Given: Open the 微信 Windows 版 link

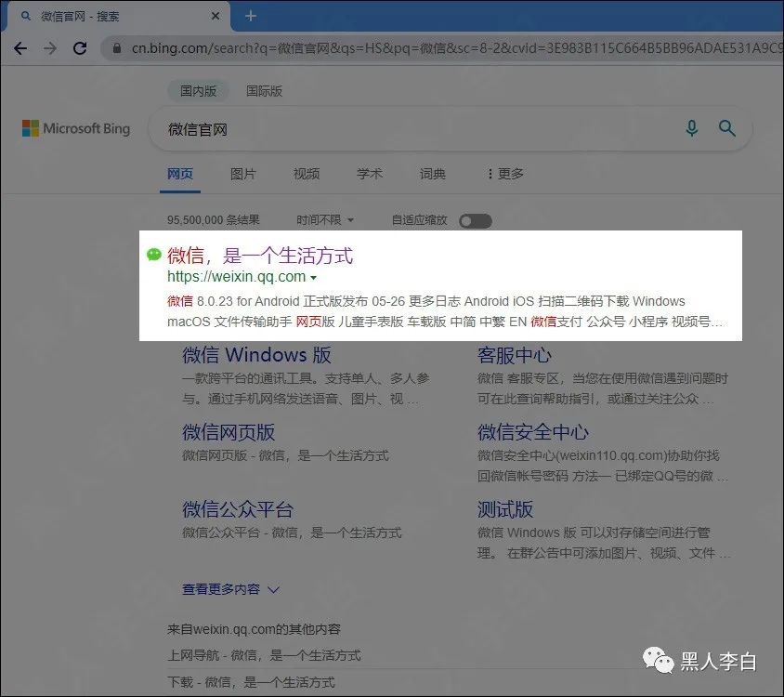Looking at the screenshot, I should pyautogui.click(x=256, y=355).
